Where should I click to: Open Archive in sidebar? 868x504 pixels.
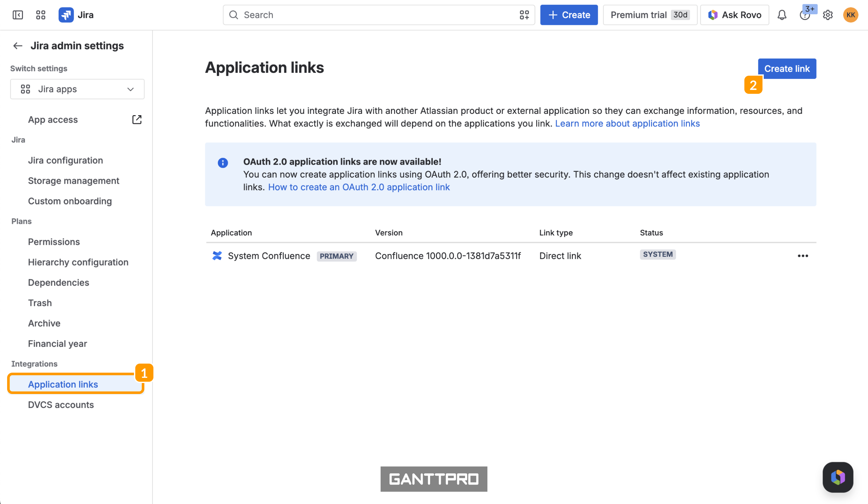[x=44, y=323]
